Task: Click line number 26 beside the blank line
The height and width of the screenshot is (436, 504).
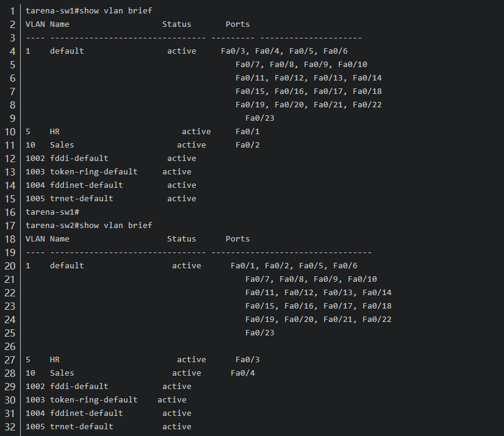Action: click(10, 346)
